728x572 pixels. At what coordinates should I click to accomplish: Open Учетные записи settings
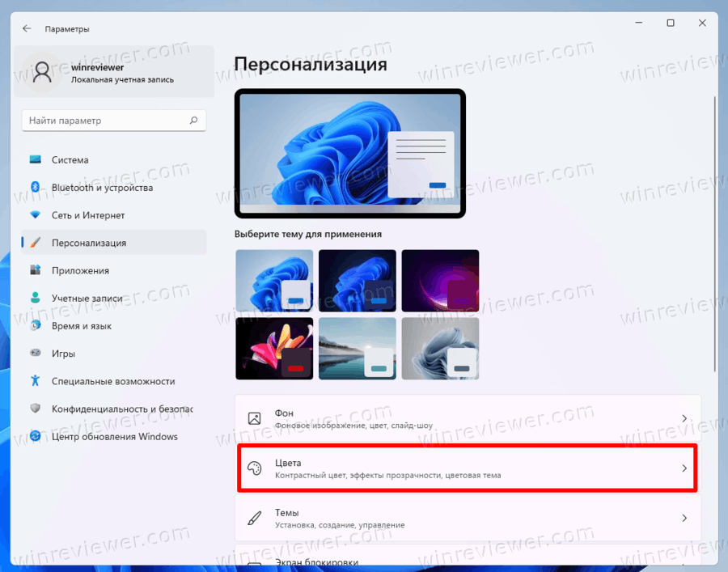click(x=114, y=298)
